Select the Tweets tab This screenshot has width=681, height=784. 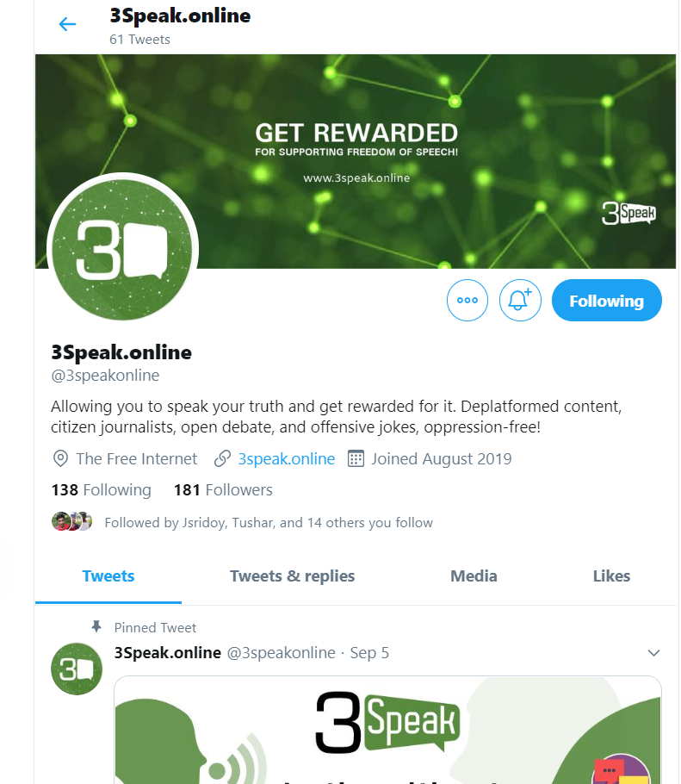108,576
